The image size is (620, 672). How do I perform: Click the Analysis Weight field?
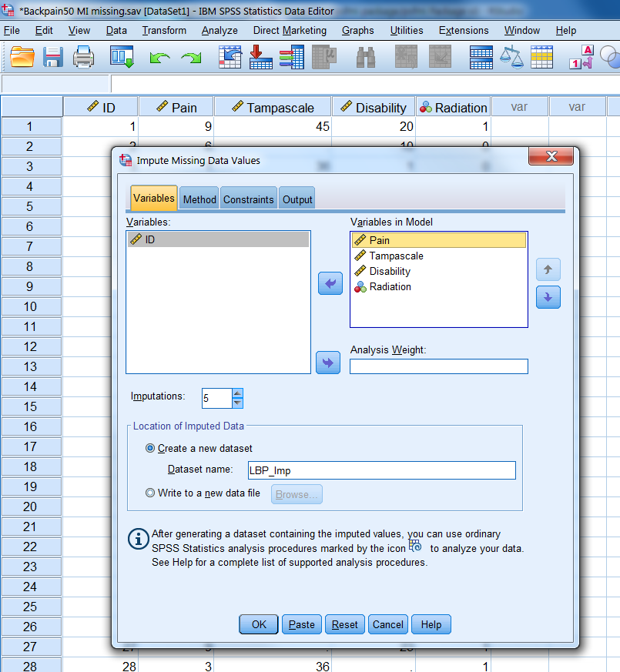point(439,366)
